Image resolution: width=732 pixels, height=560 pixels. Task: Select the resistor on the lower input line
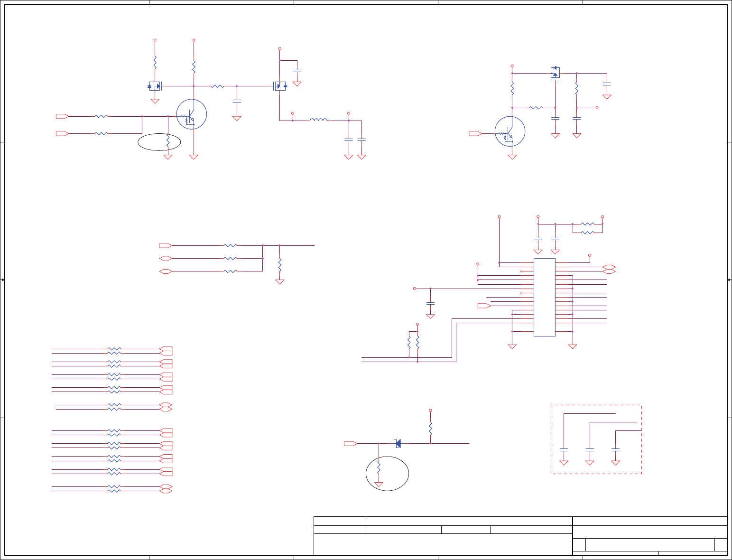coord(102,133)
